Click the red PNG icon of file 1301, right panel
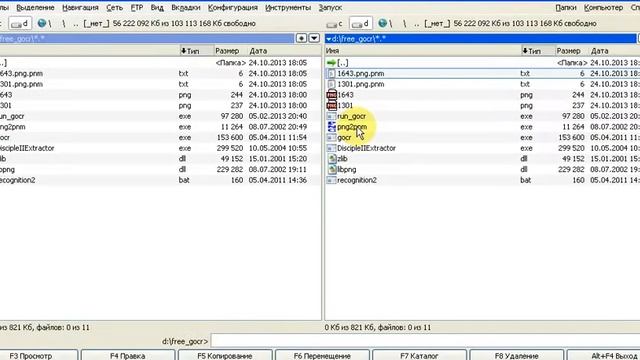The height and width of the screenshot is (360, 640). 331,105
